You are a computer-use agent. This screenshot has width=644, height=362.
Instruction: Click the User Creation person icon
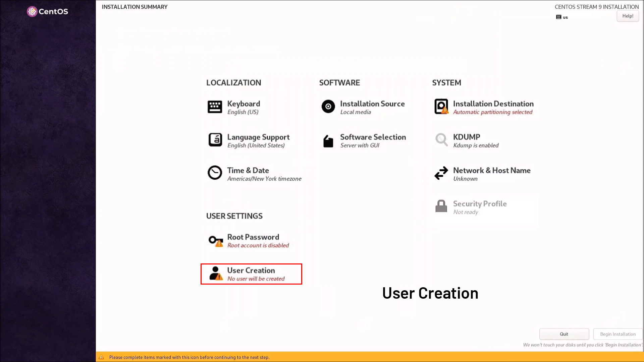coord(215,274)
